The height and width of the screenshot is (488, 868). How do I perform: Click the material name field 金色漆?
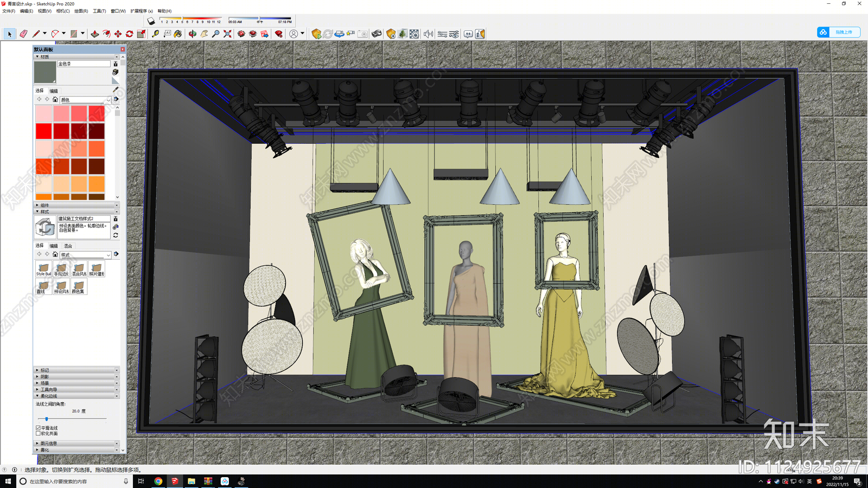click(x=84, y=63)
